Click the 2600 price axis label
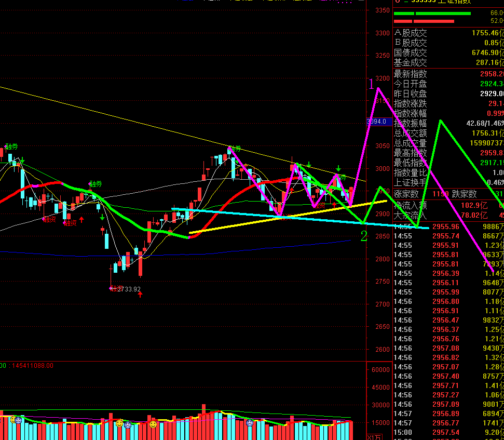The height and width of the screenshot is (440, 504). point(383,349)
